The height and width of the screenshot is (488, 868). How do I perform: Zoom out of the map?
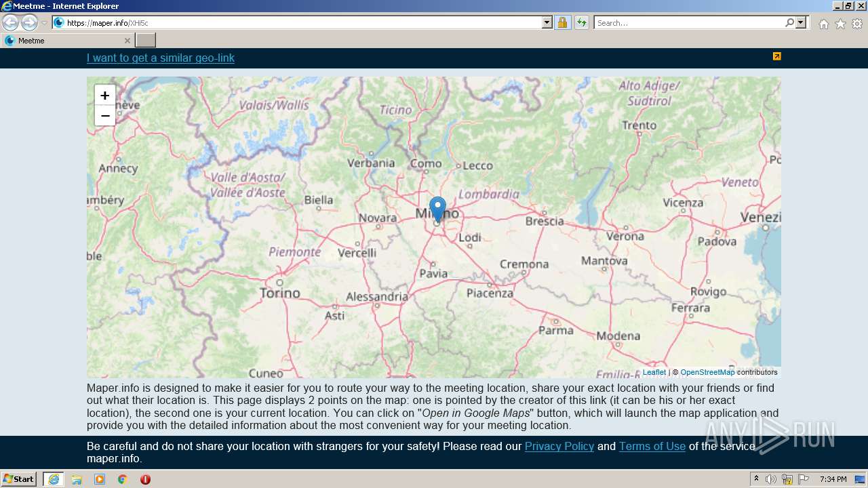click(x=105, y=116)
